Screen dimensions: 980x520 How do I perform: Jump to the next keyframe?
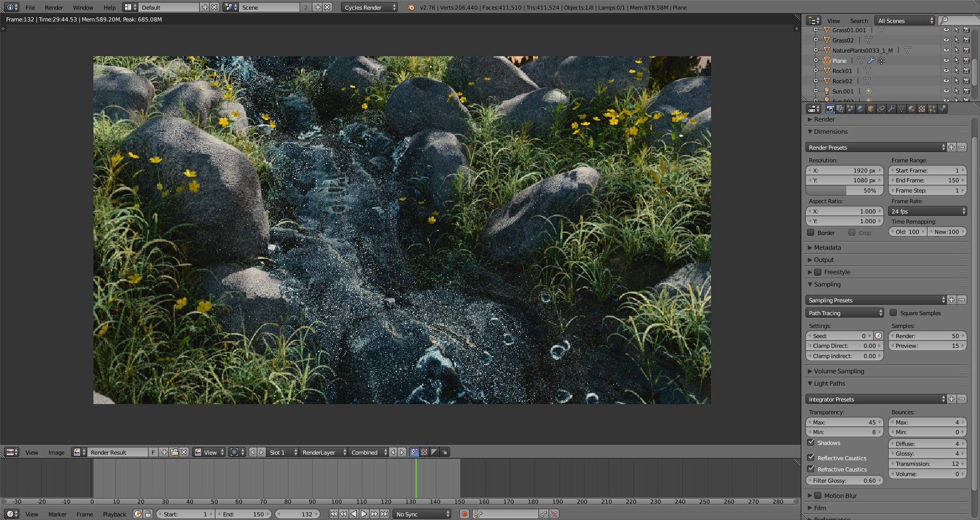(x=374, y=514)
